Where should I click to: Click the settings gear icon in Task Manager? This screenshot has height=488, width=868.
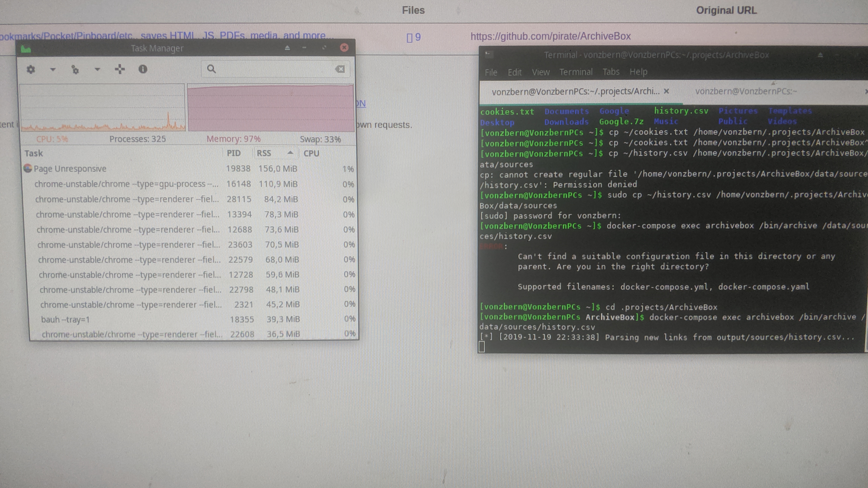pyautogui.click(x=31, y=70)
